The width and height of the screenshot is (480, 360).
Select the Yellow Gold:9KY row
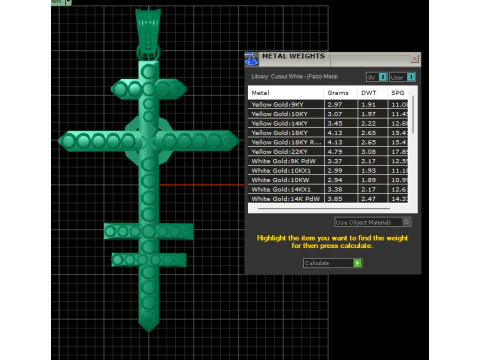click(328, 104)
